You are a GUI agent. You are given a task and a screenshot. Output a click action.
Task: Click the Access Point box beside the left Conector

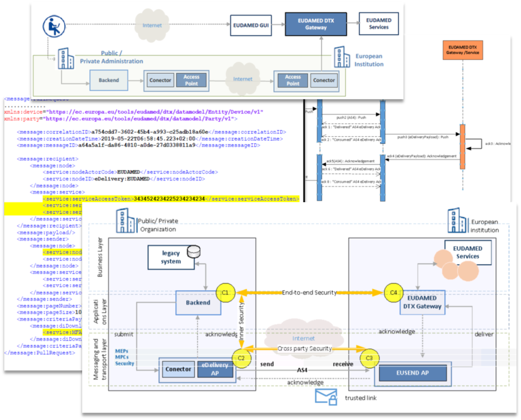tap(192, 80)
